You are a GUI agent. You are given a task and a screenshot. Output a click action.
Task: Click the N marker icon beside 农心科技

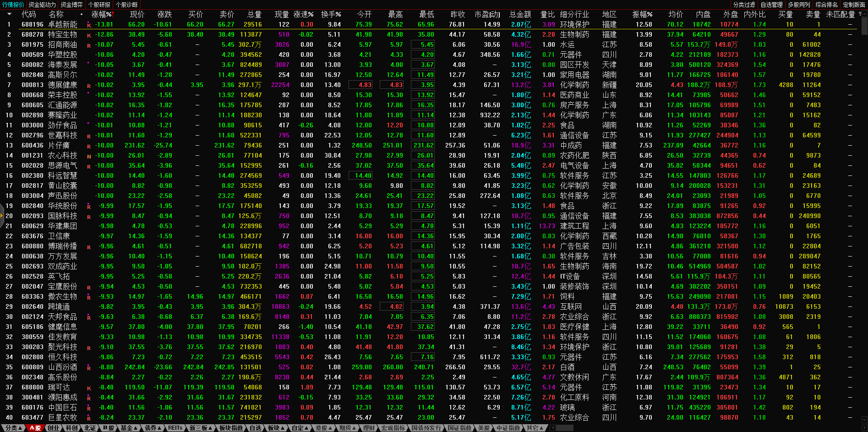tap(89, 156)
